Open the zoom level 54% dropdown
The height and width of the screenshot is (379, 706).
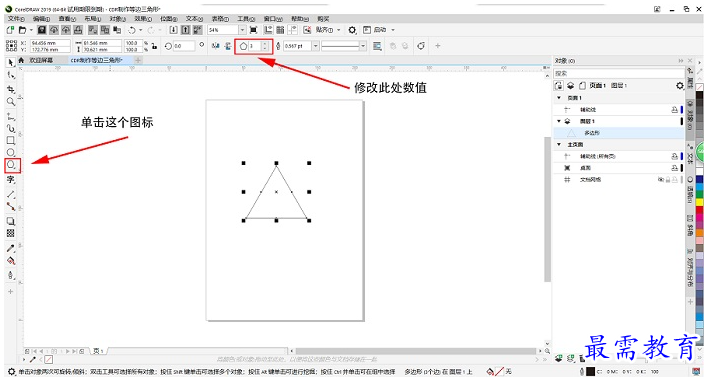click(242, 30)
